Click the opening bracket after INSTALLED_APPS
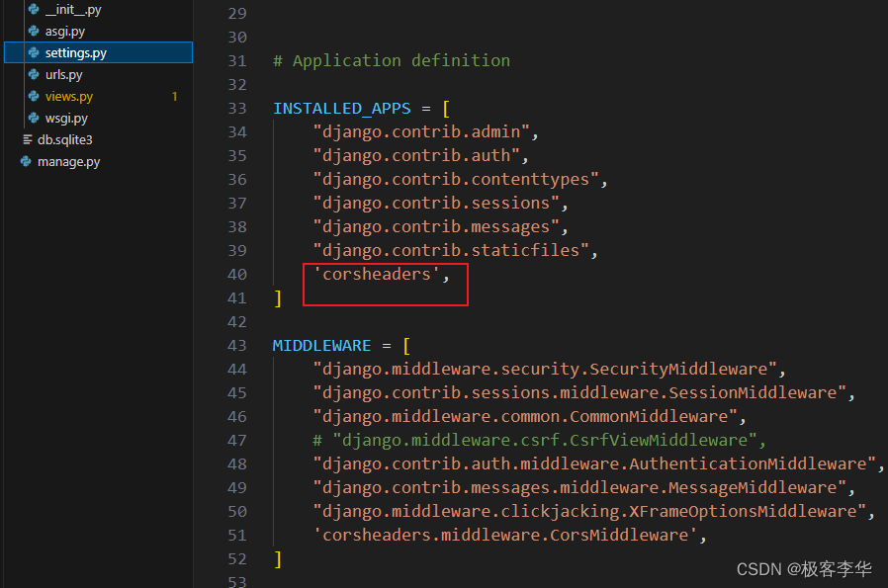 pos(446,108)
